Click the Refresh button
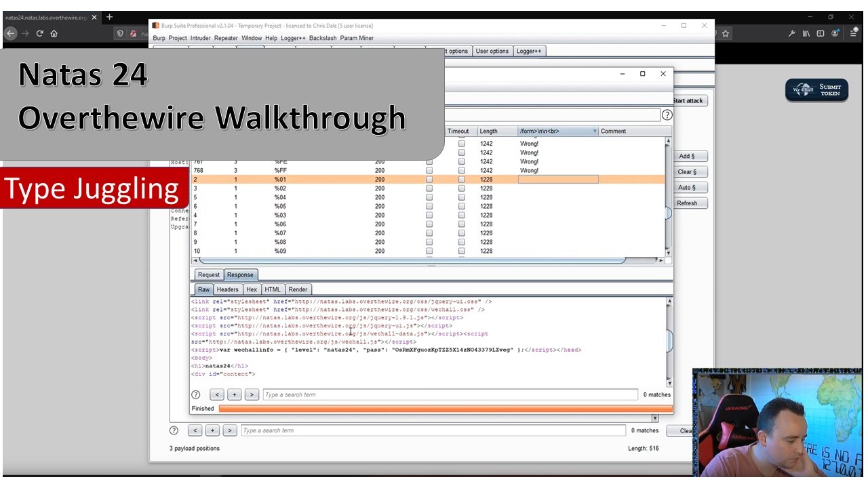Screen dimensions: 868x488 point(687,203)
